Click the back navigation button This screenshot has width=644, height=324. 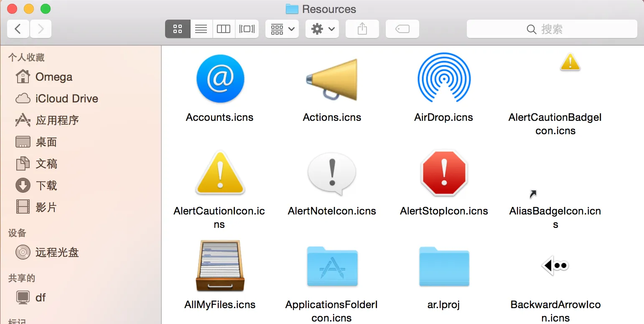18,29
